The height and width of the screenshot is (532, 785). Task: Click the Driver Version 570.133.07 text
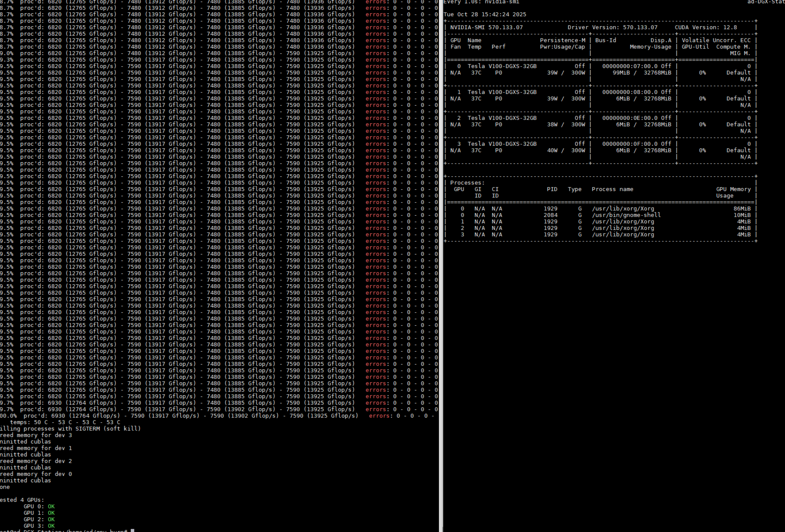coord(612,27)
